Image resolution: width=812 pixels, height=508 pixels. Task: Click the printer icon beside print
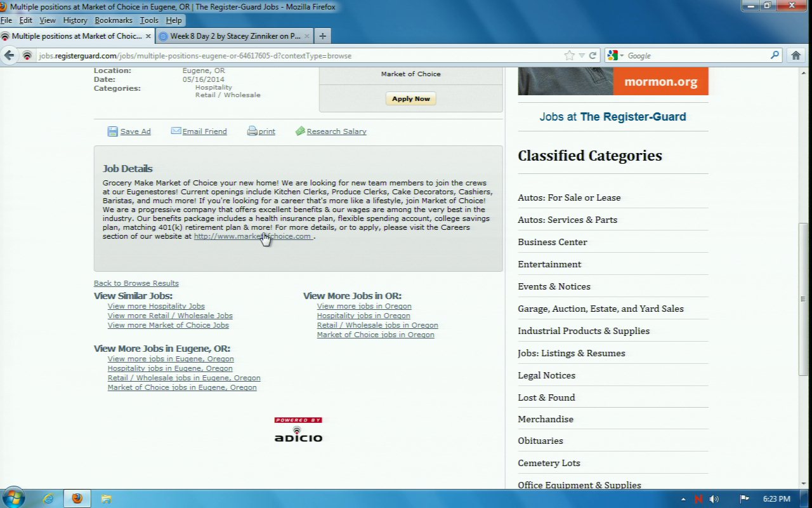tap(252, 131)
